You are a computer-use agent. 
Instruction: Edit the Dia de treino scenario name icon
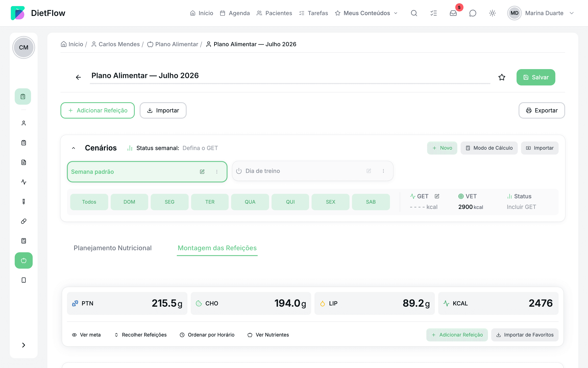coord(369,171)
